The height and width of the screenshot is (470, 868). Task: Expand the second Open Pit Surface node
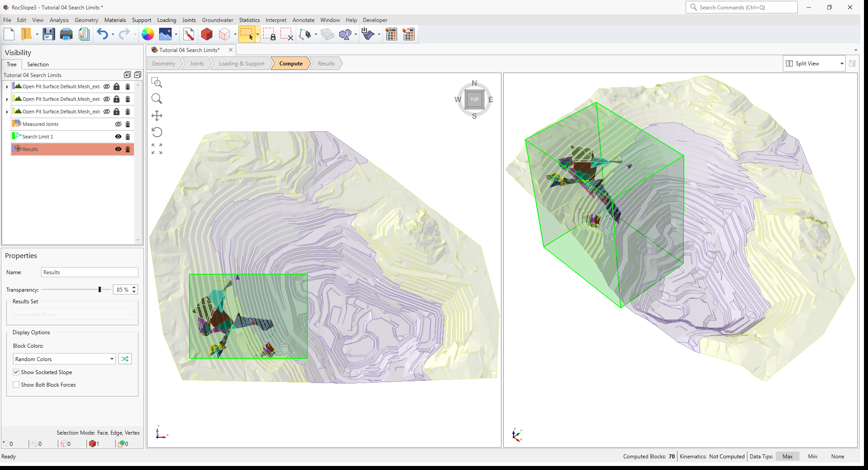tap(7, 99)
